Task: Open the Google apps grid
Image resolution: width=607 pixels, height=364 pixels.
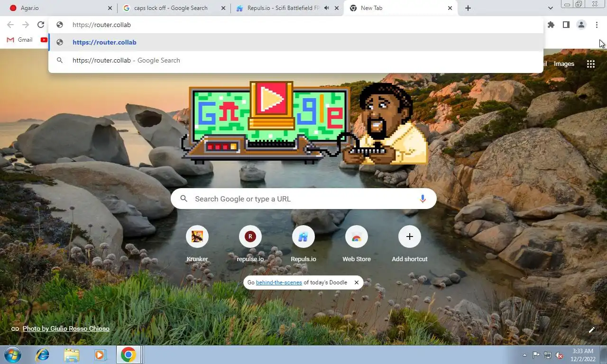Action: (590, 64)
